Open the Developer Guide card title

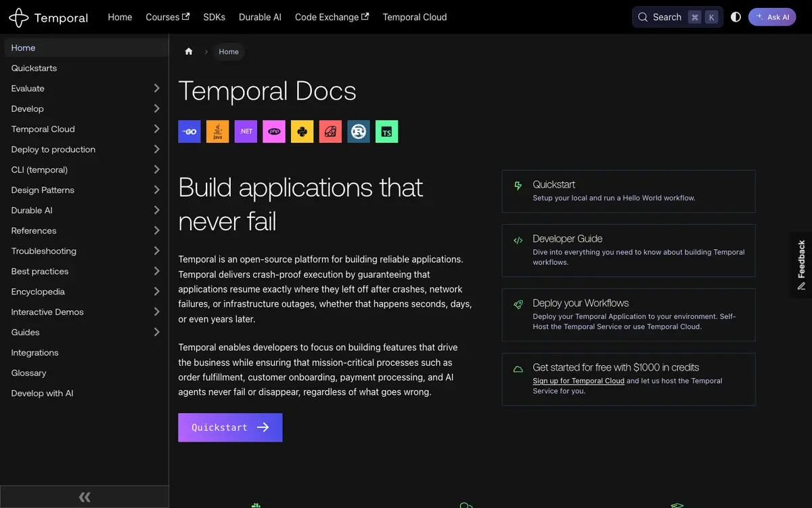[x=567, y=238]
